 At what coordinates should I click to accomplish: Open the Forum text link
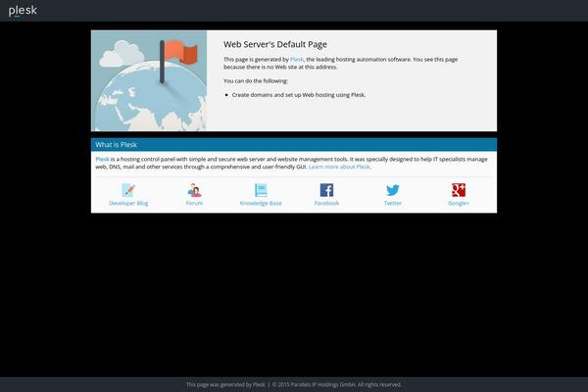194,203
